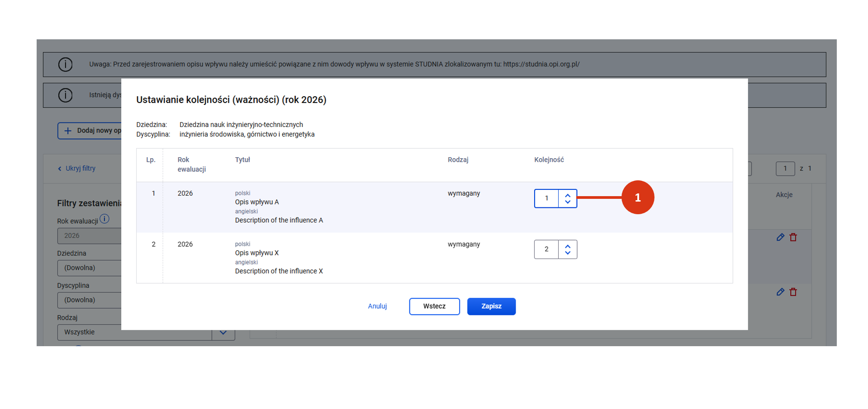868x409 pixels.
Task: Click the first row's red trash icon
Action: (x=793, y=237)
